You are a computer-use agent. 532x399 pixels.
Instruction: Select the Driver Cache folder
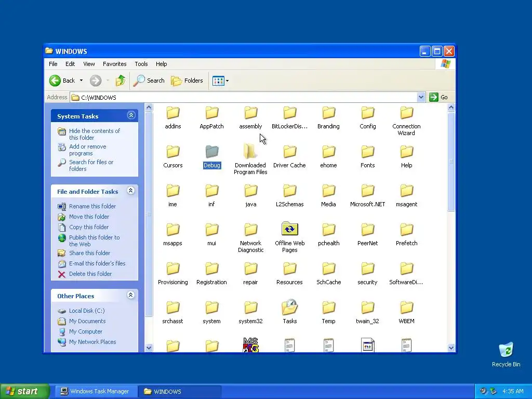point(290,157)
